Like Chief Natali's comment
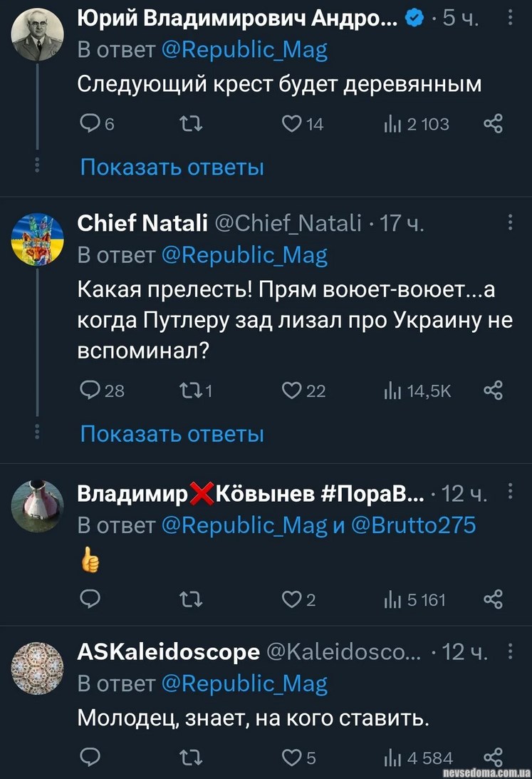The height and width of the screenshot is (779, 532). tap(291, 391)
